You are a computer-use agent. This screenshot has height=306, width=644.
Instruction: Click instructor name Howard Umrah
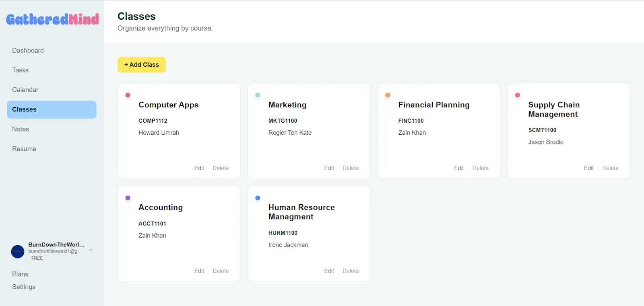(159, 133)
